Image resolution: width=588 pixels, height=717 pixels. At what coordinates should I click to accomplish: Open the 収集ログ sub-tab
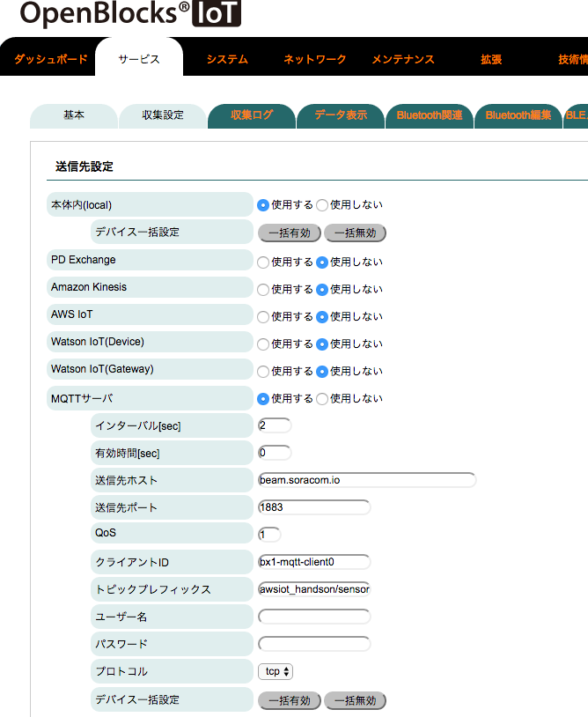pos(251,115)
